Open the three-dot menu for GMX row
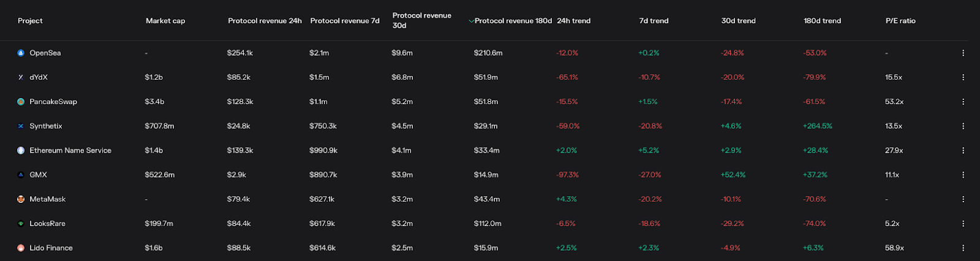This screenshot has height=261, width=980. 963,175
